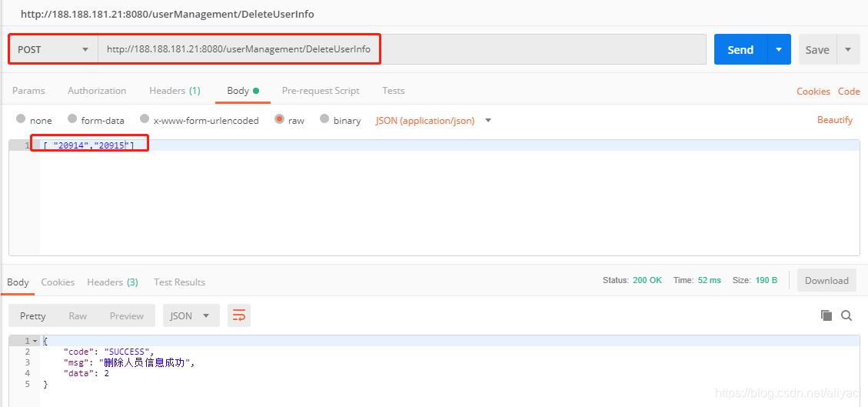Click the request URL input field
The width and height of the screenshot is (868, 407).
point(402,49)
